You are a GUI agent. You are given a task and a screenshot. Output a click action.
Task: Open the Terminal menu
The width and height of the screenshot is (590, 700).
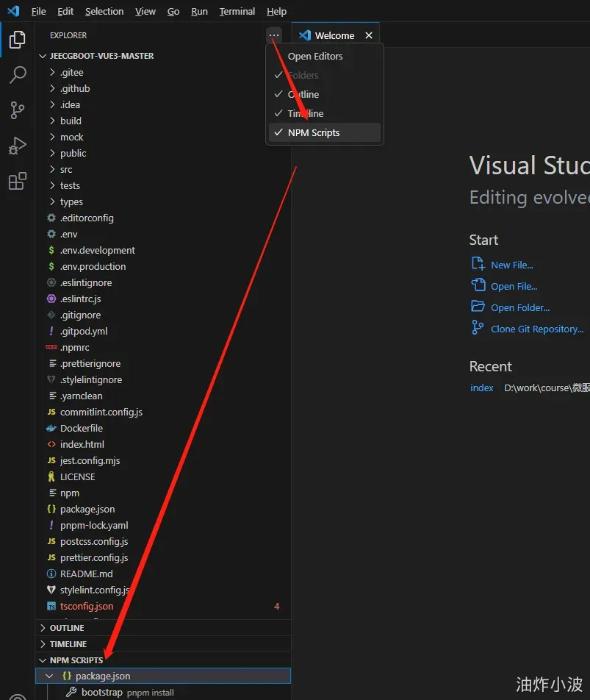click(237, 12)
